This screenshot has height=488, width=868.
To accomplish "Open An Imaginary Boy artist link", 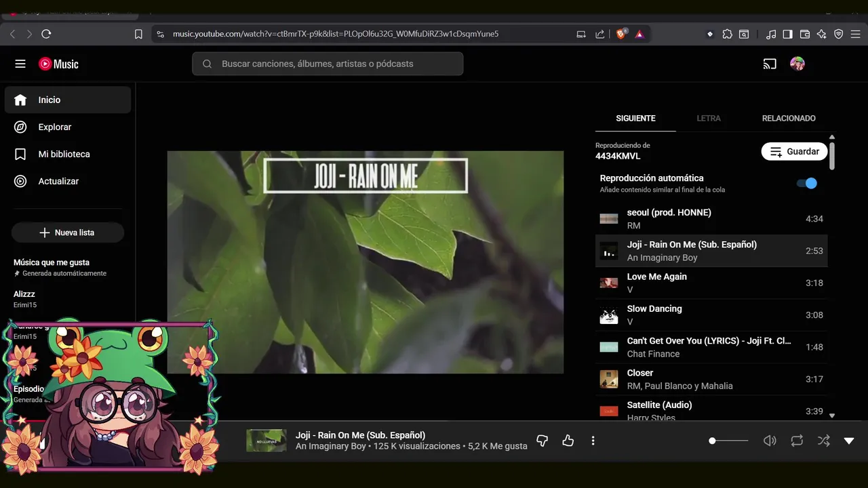I will (331, 447).
